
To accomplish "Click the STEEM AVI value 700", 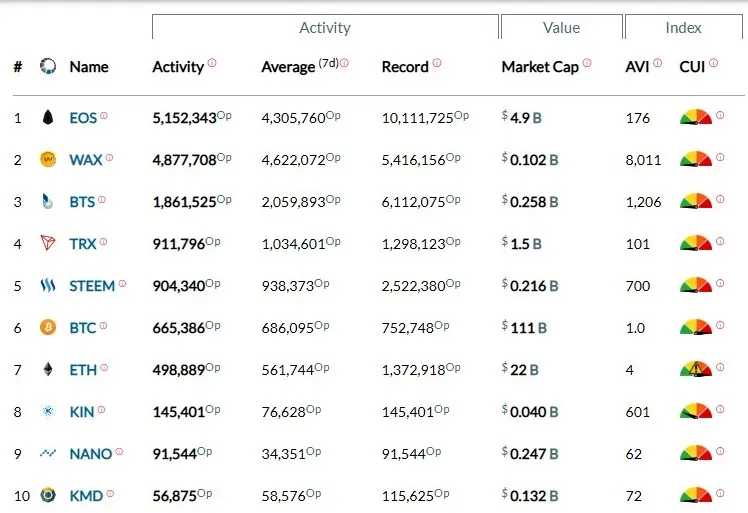I will pos(638,286).
